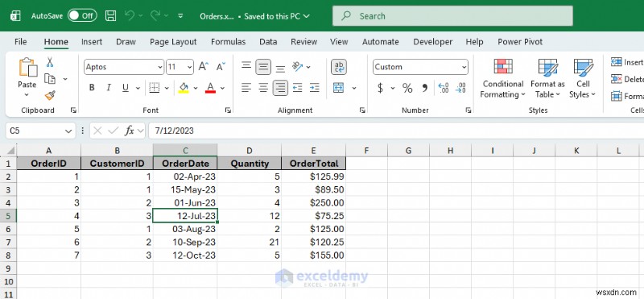Select the OrderDate cell 10-Sep-23
This screenshot has width=644, height=299.
point(185,243)
